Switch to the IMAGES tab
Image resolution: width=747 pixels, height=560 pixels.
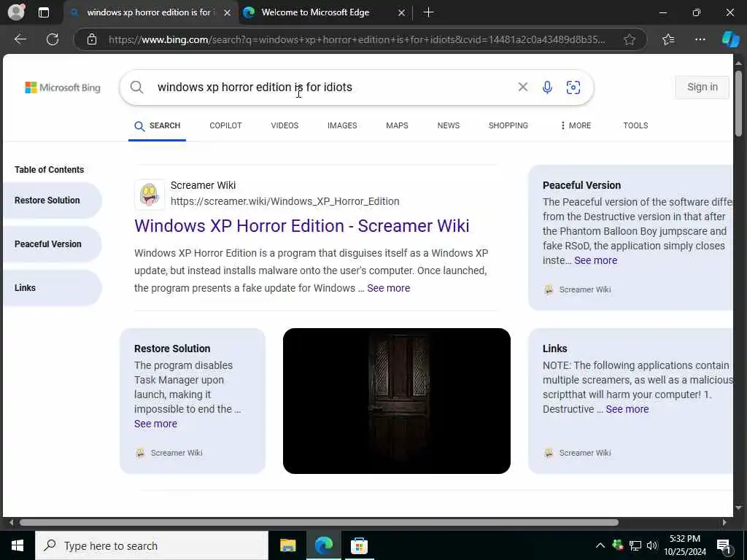(342, 125)
